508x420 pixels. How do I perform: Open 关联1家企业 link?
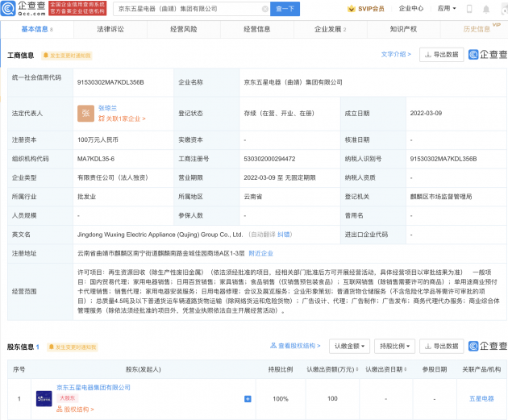(x=122, y=119)
